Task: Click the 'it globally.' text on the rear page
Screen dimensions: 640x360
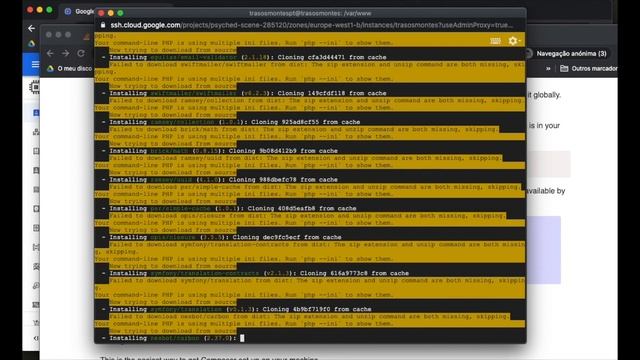Action: click(x=544, y=95)
